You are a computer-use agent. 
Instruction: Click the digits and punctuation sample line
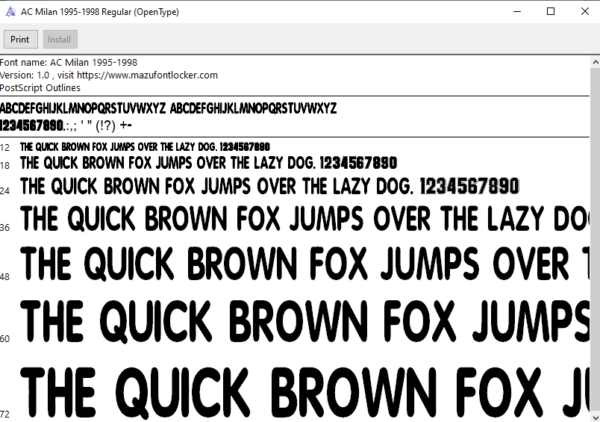(x=66, y=125)
